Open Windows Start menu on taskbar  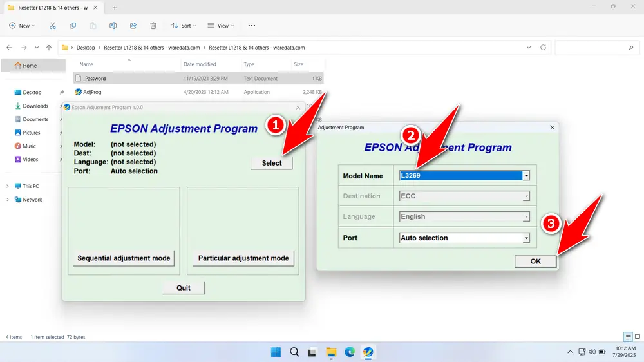pyautogui.click(x=276, y=352)
